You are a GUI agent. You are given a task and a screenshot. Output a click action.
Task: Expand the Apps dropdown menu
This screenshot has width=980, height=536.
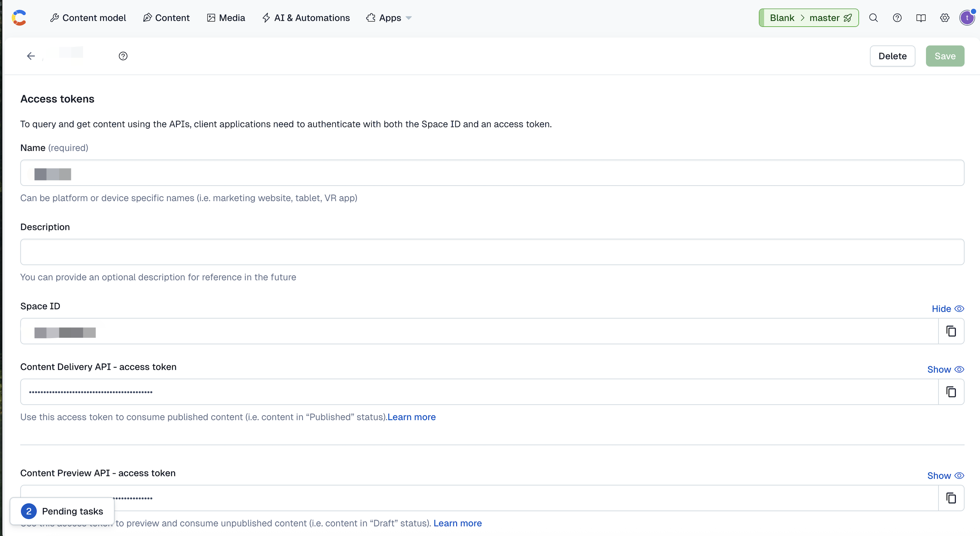pyautogui.click(x=389, y=18)
